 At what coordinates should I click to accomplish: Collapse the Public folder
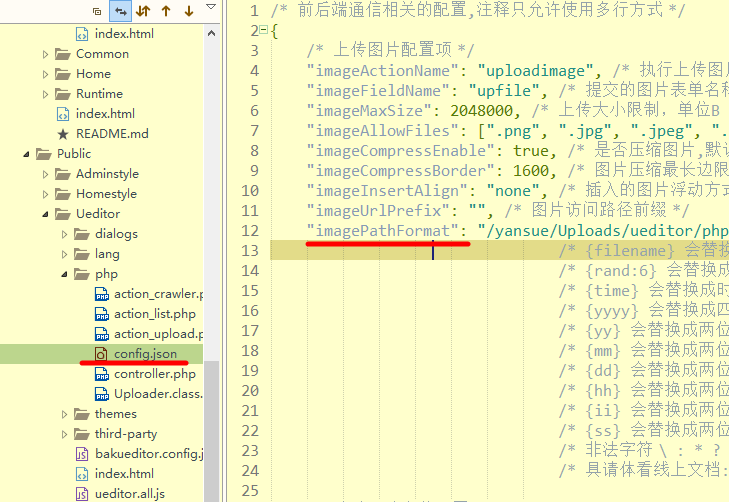point(27,154)
